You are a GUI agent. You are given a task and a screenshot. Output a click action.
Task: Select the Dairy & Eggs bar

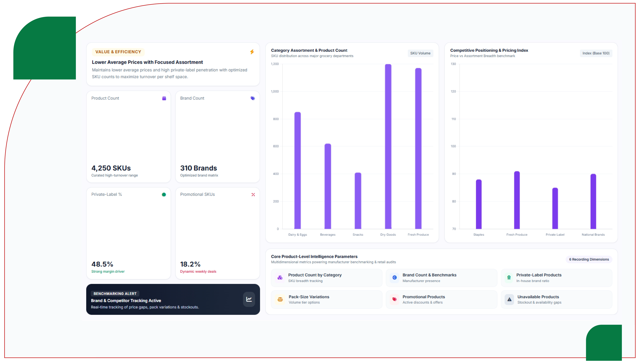point(297,170)
